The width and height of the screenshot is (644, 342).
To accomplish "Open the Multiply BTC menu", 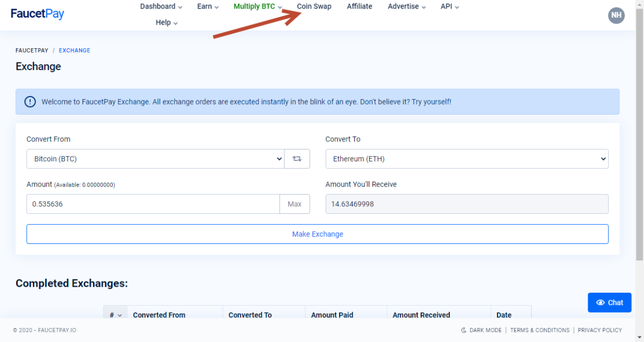I will point(258,6).
